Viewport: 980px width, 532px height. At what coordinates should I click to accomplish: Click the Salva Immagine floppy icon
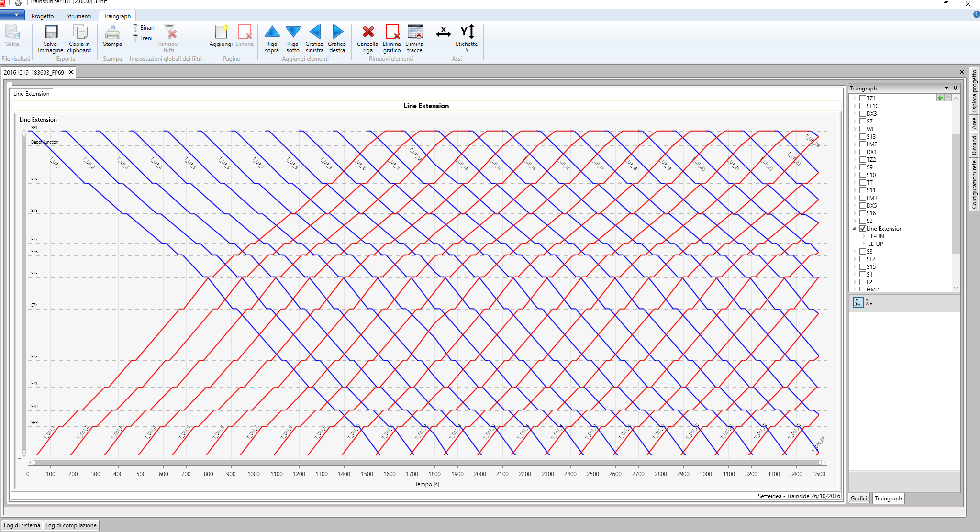click(x=51, y=33)
